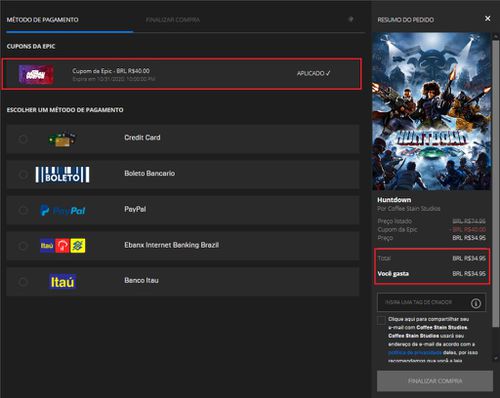Image resolution: width=500 pixels, height=398 pixels.
Task: Click the Credit Card label
Action: (x=142, y=138)
